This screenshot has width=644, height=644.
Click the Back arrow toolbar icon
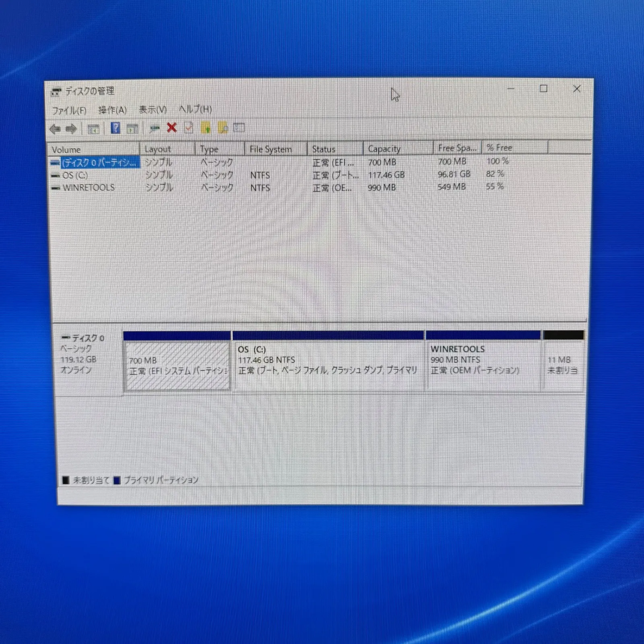point(55,129)
